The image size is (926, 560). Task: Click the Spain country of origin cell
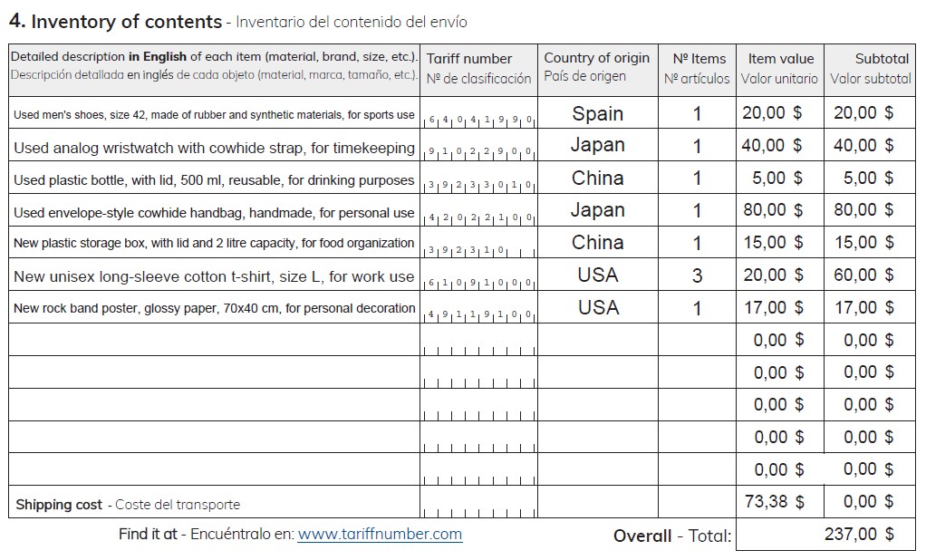[x=598, y=113]
